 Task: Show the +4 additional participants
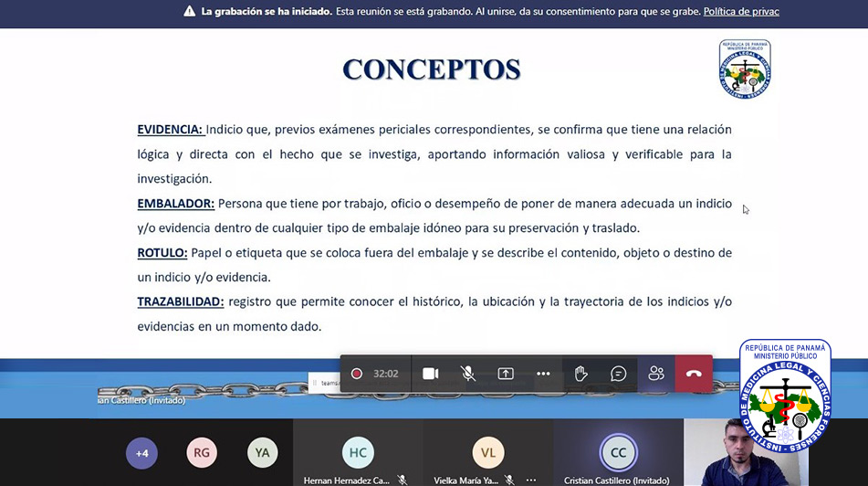click(x=141, y=453)
